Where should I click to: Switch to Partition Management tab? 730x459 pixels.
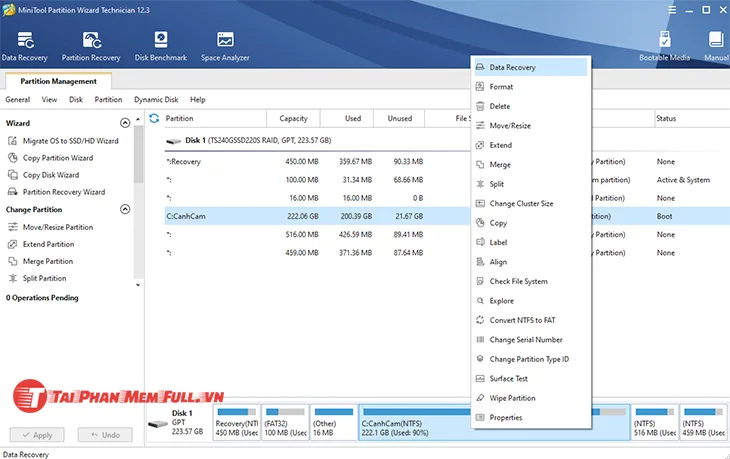[x=58, y=81]
